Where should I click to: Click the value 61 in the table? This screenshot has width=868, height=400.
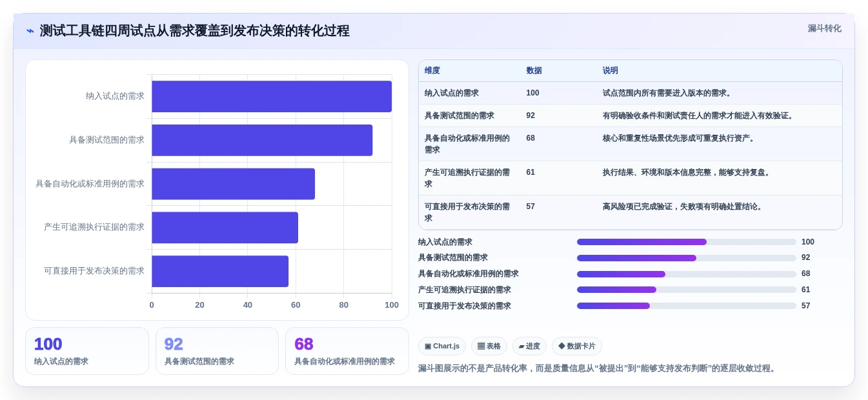[x=530, y=172]
